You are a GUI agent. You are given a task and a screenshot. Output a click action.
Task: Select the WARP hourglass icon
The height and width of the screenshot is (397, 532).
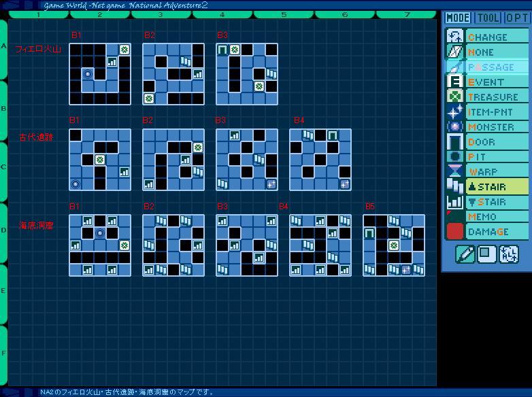[x=454, y=171]
